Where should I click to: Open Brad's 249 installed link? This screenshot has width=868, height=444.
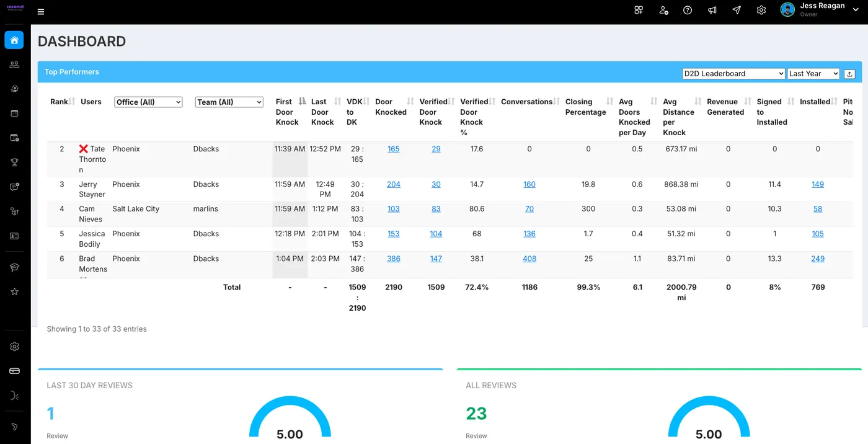pos(818,259)
